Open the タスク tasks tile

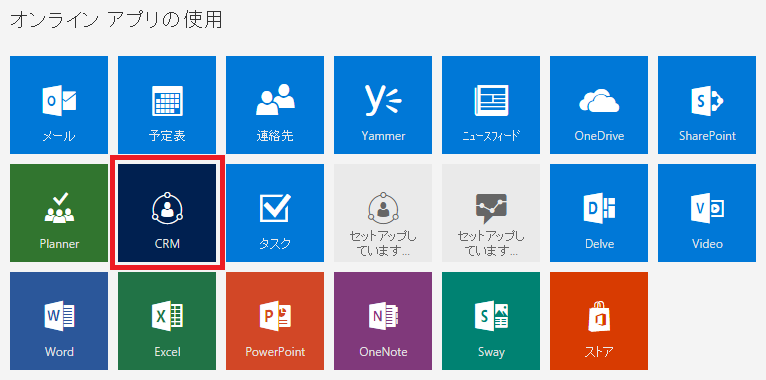tap(275, 213)
